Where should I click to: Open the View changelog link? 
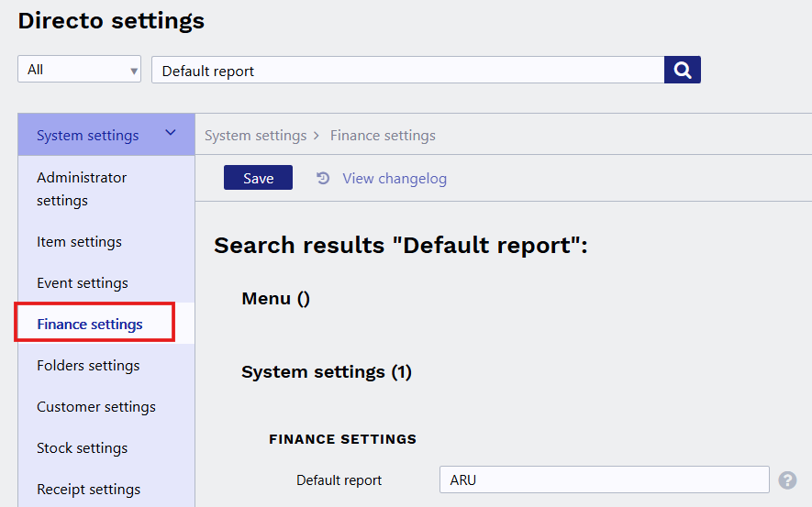(x=395, y=178)
